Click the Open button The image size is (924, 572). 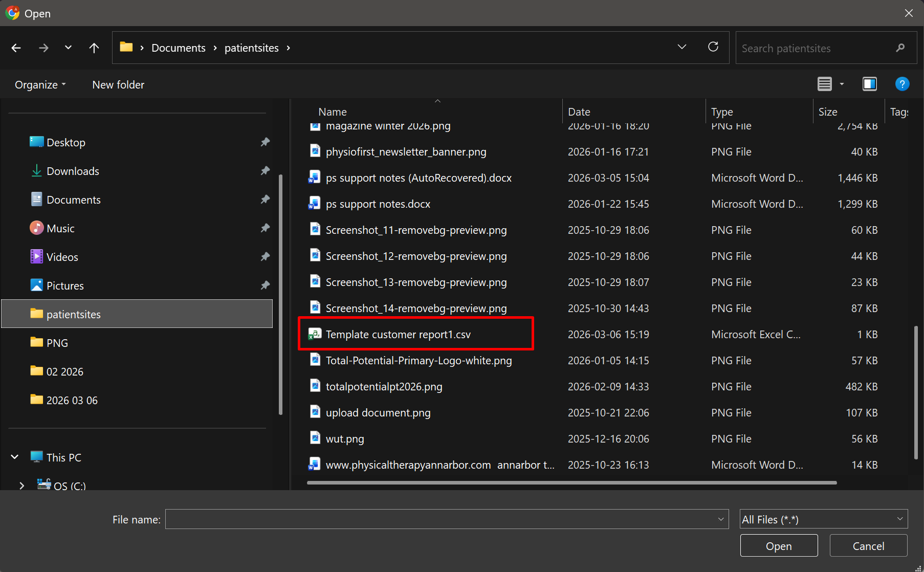[x=779, y=546]
